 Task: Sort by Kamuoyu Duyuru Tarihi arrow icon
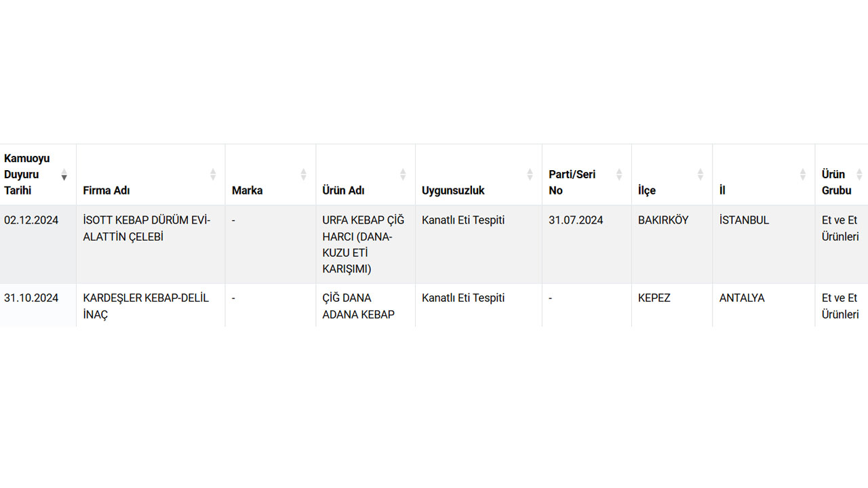pos(64,175)
